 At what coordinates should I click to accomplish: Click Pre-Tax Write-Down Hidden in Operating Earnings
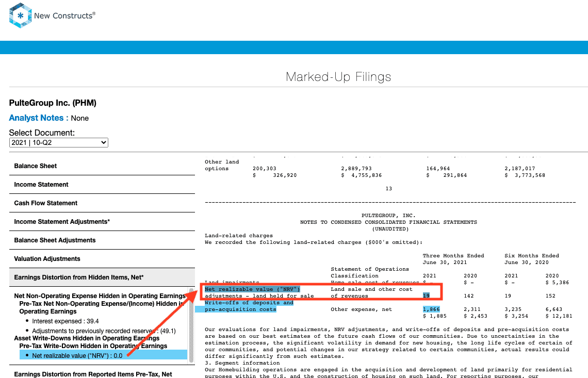click(93, 346)
